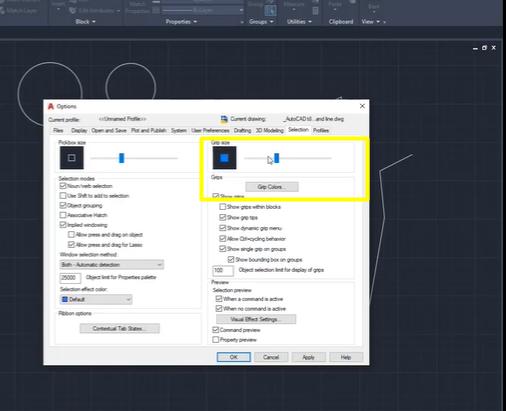This screenshot has height=411, width=506.
Task: Click the Cancel button
Action: pyautogui.click(x=271, y=357)
